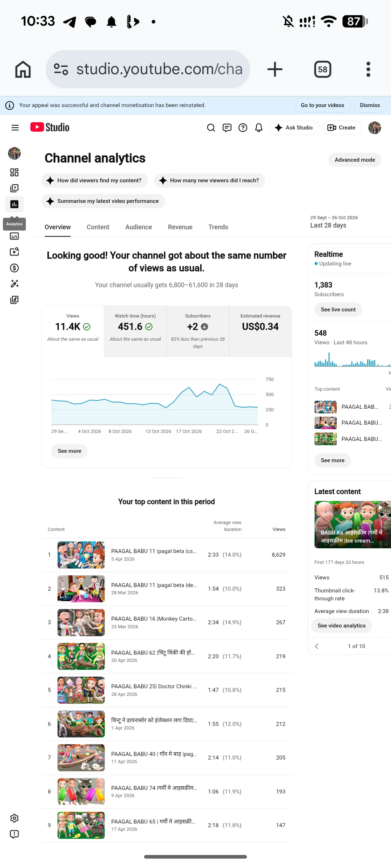
Task: Open the browser home page icon
Action: (x=23, y=69)
